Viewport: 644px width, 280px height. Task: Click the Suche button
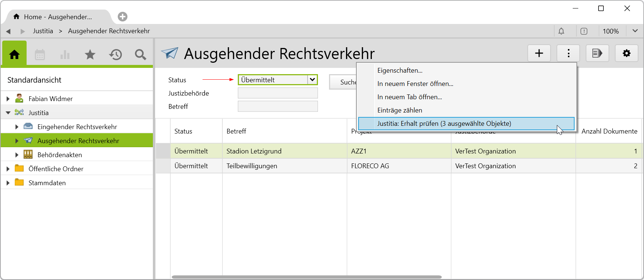pyautogui.click(x=343, y=82)
